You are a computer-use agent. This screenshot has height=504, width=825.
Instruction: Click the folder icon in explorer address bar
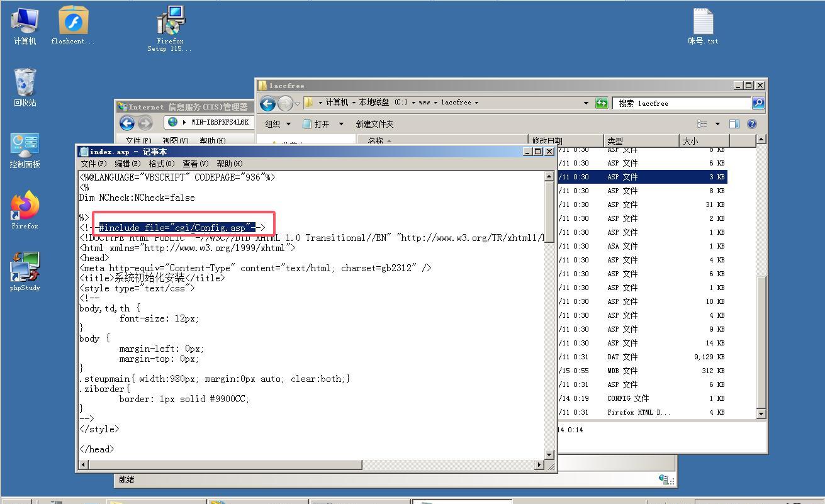click(308, 103)
